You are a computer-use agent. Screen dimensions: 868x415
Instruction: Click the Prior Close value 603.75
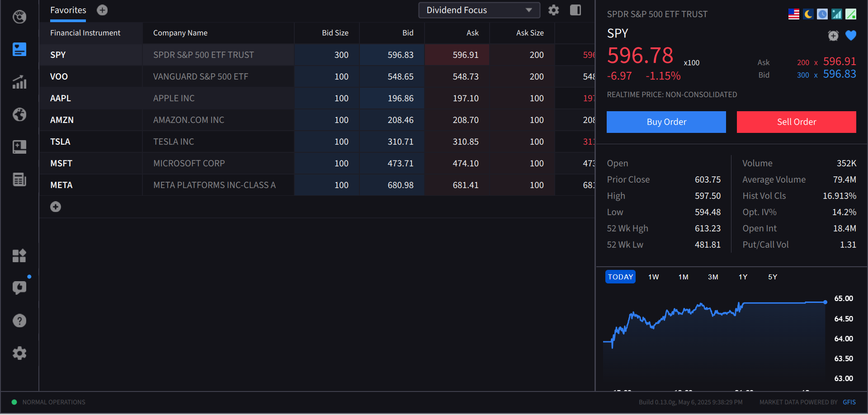(708, 179)
